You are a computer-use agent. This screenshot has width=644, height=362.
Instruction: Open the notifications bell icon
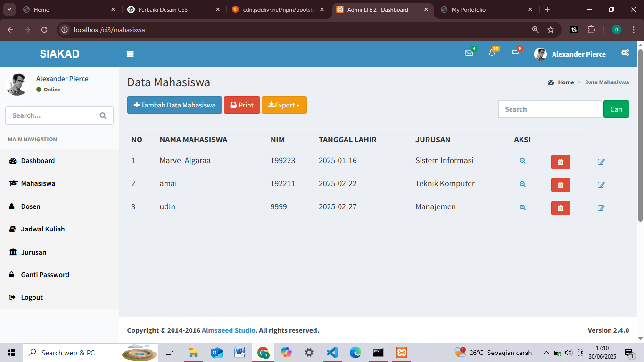click(x=492, y=53)
